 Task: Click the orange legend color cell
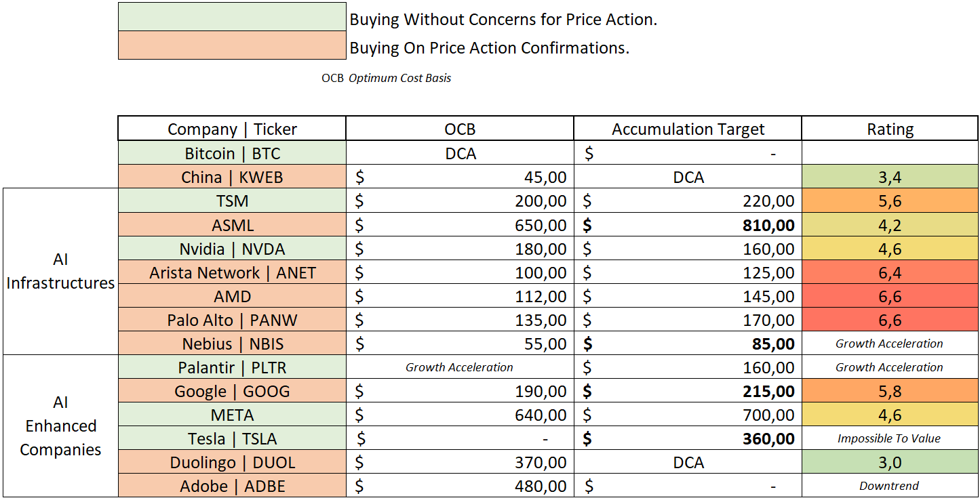click(x=232, y=45)
